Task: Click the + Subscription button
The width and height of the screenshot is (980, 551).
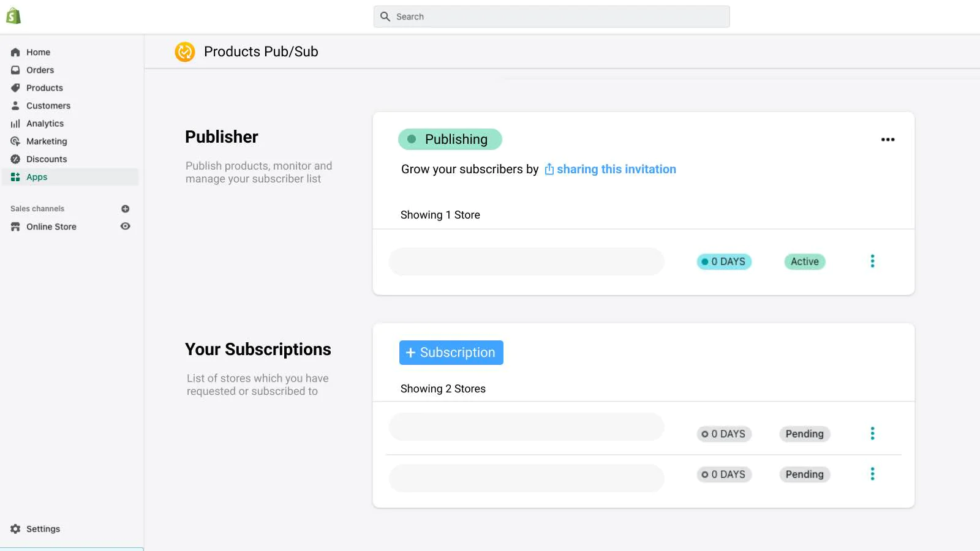Action: point(451,353)
